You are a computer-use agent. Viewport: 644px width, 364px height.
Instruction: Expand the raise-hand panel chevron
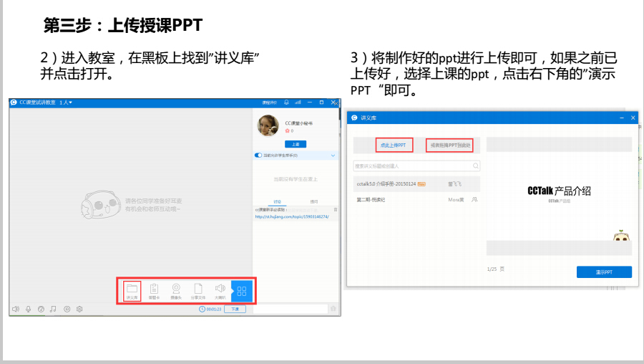333,155
